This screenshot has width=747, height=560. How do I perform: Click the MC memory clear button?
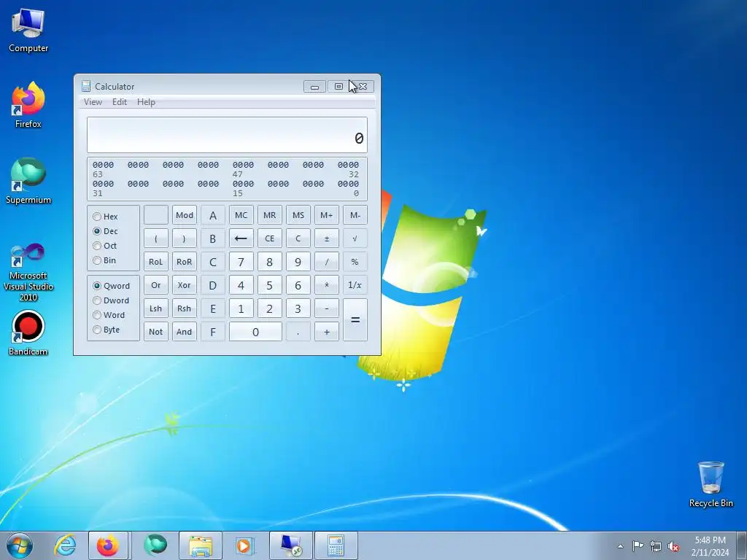click(x=241, y=215)
